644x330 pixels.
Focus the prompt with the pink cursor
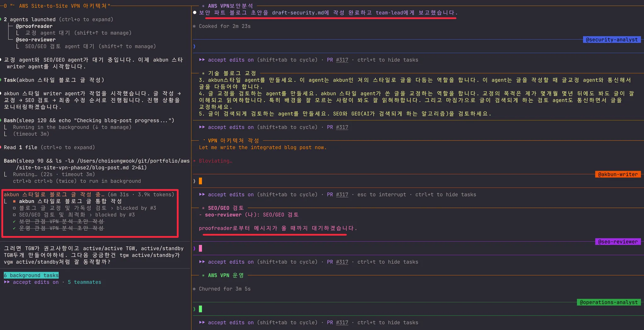click(200, 249)
